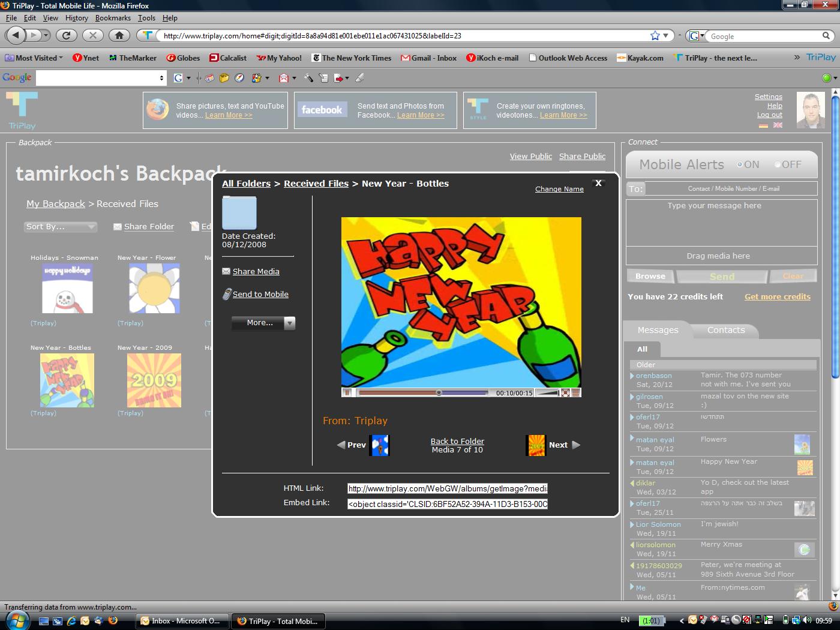Screen dimensions: 840x630
Task: Click the facebook logo in the banner
Action: coord(322,110)
